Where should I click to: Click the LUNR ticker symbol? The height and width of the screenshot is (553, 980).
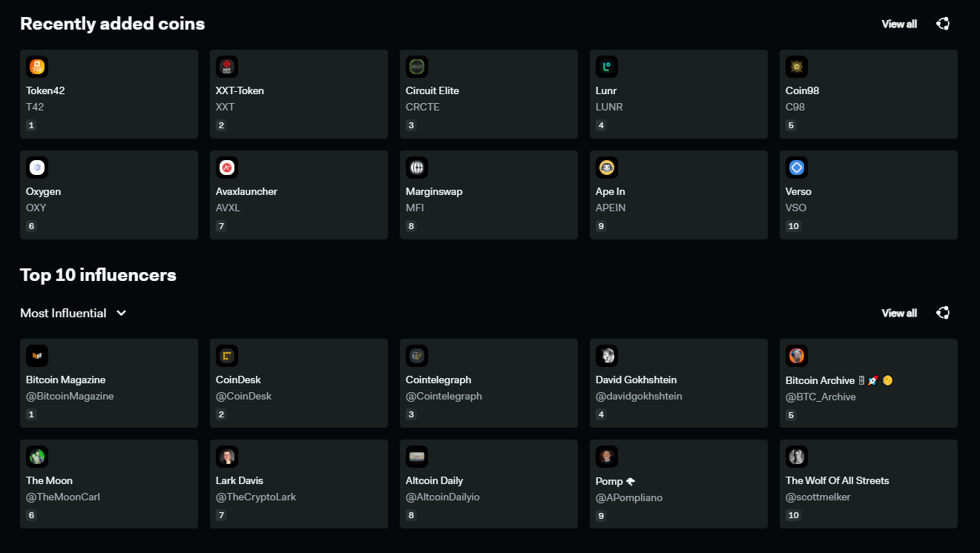609,107
